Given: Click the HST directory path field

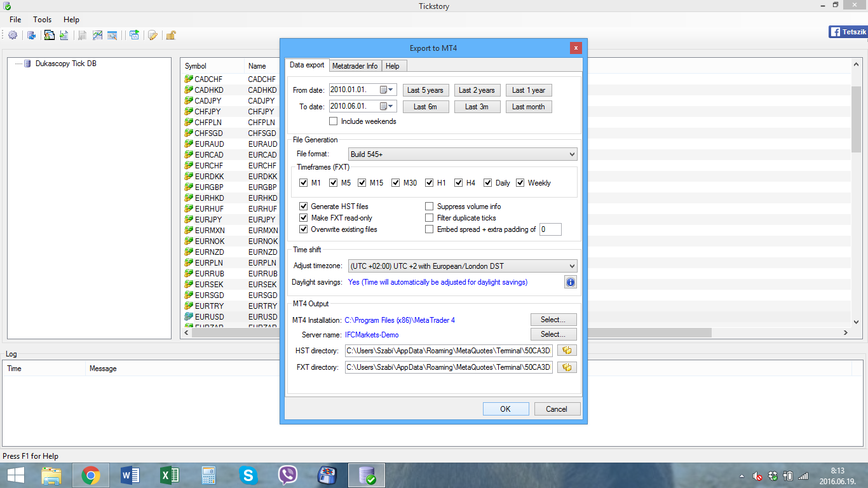Looking at the screenshot, I should pyautogui.click(x=449, y=350).
